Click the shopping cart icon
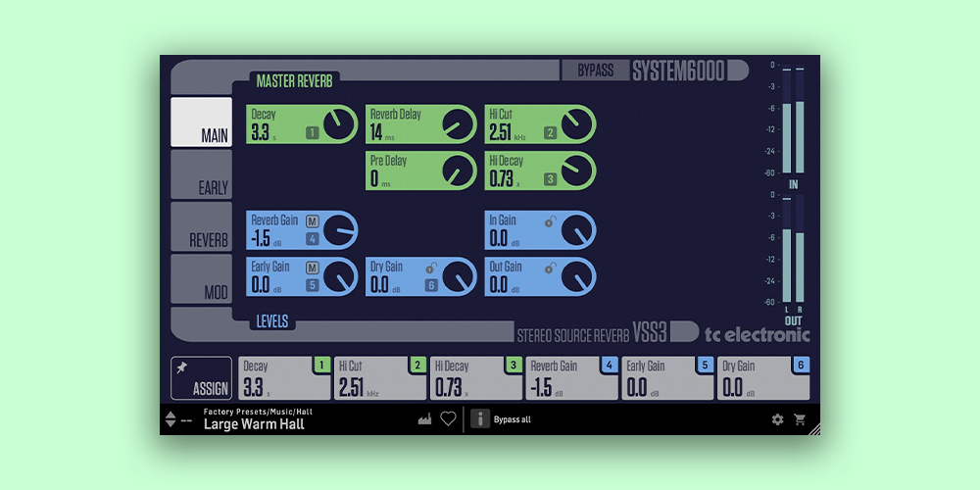Image resolution: width=980 pixels, height=490 pixels. tap(801, 419)
